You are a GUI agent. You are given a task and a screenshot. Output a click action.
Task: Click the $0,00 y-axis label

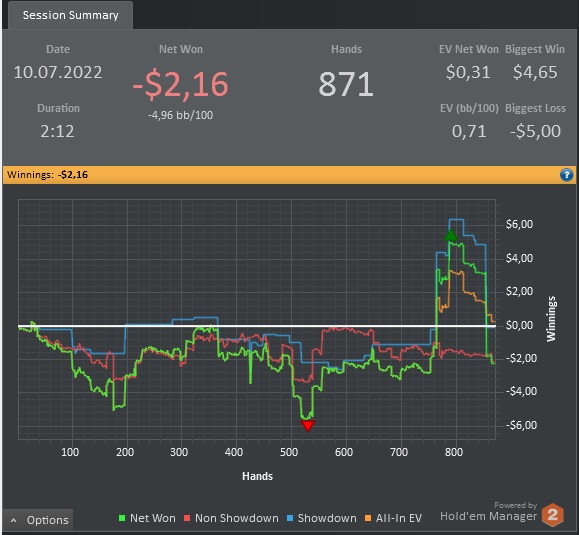(519, 325)
